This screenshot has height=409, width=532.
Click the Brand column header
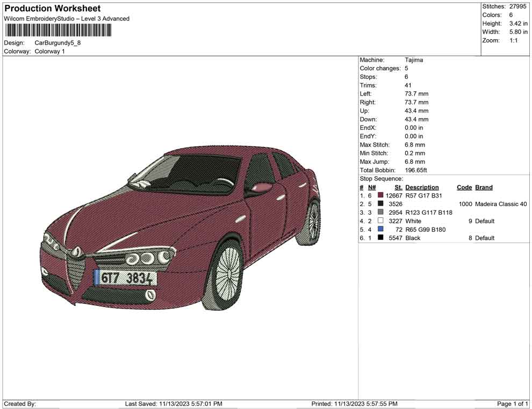point(483,187)
